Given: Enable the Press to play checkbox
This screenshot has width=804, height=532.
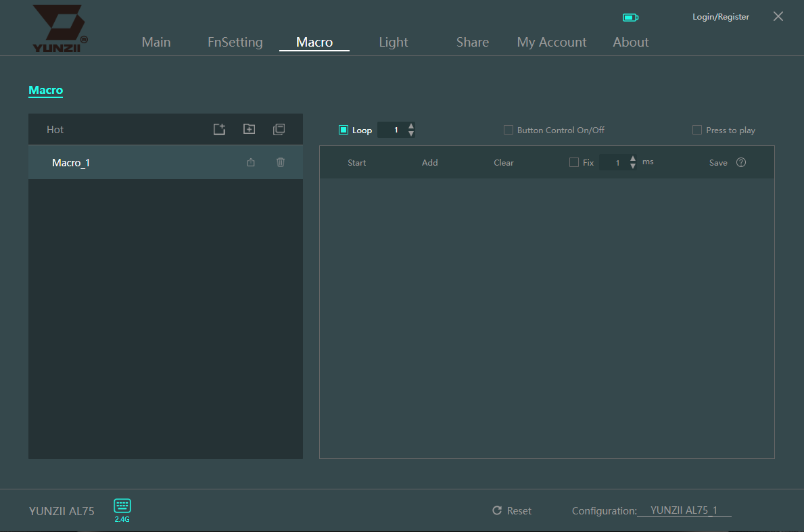Looking at the screenshot, I should coord(697,130).
